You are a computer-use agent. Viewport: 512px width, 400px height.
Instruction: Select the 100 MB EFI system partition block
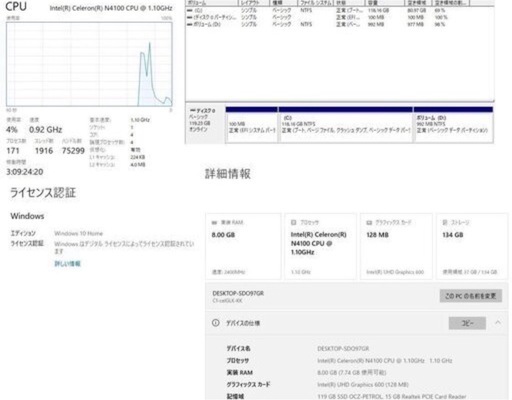[252, 125]
